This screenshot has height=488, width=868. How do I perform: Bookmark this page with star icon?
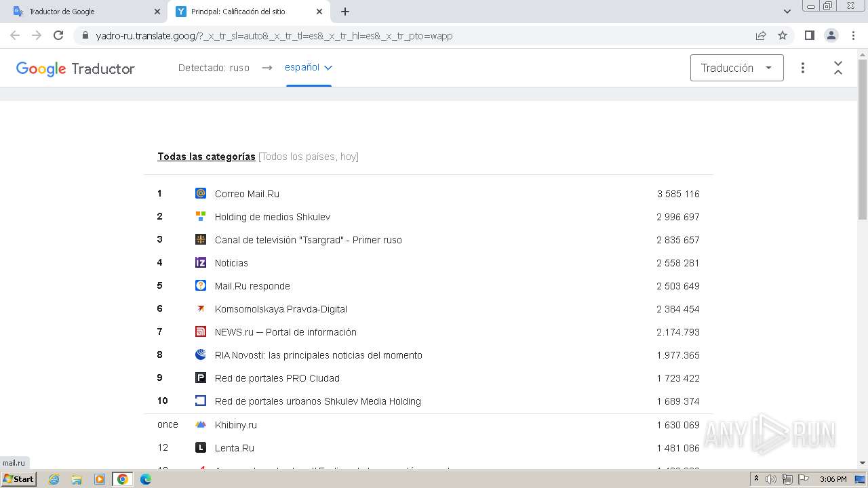click(x=783, y=35)
